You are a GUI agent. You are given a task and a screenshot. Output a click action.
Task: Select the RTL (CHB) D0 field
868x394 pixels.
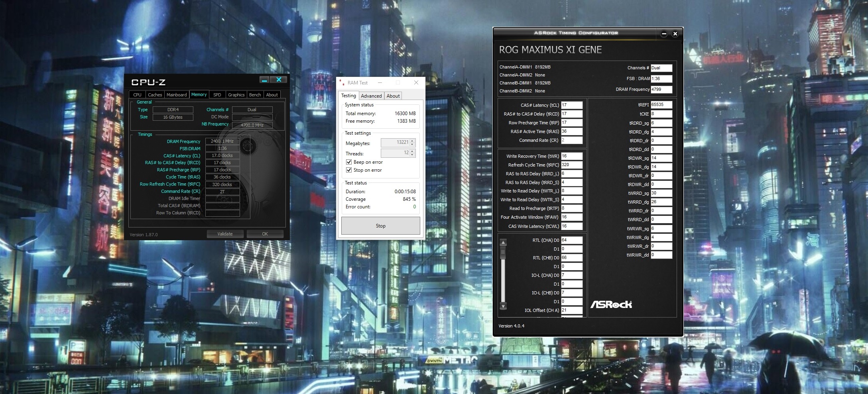(x=572, y=258)
